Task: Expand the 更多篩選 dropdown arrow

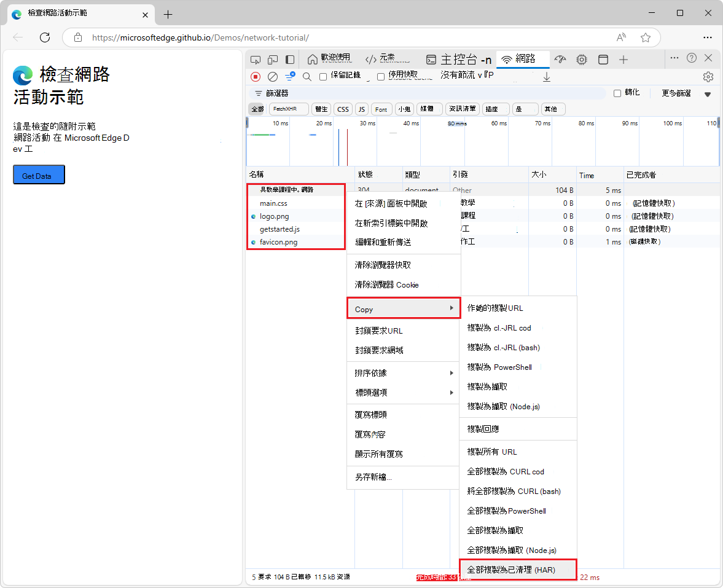Action: 707,93
